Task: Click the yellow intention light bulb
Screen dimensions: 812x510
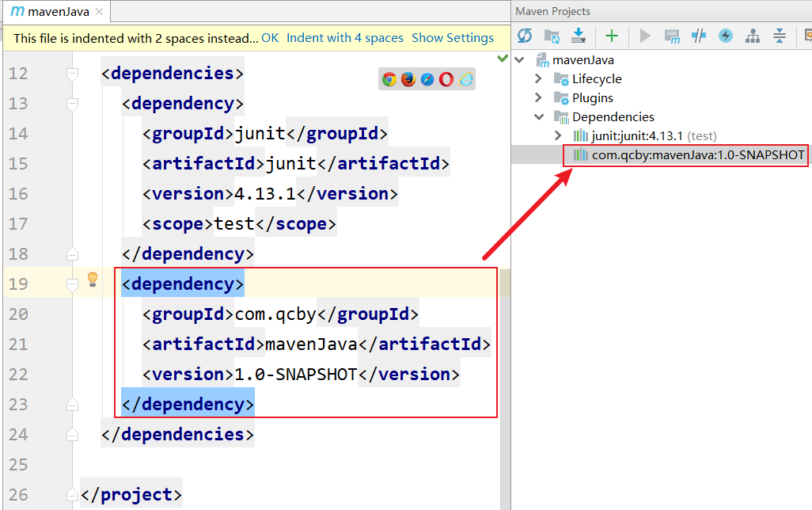Action: tap(93, 280)
